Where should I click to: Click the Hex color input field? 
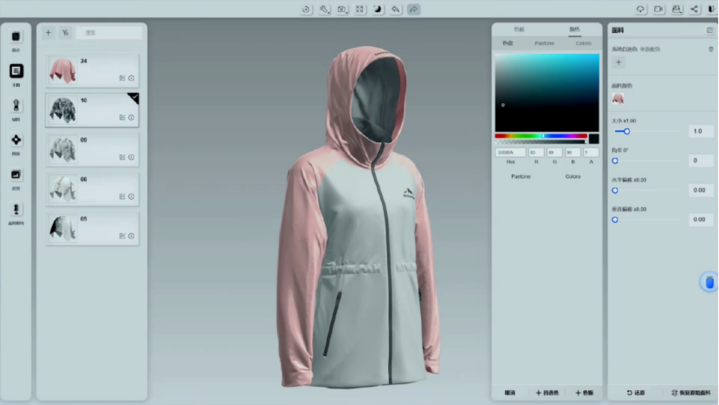point(509,152)
